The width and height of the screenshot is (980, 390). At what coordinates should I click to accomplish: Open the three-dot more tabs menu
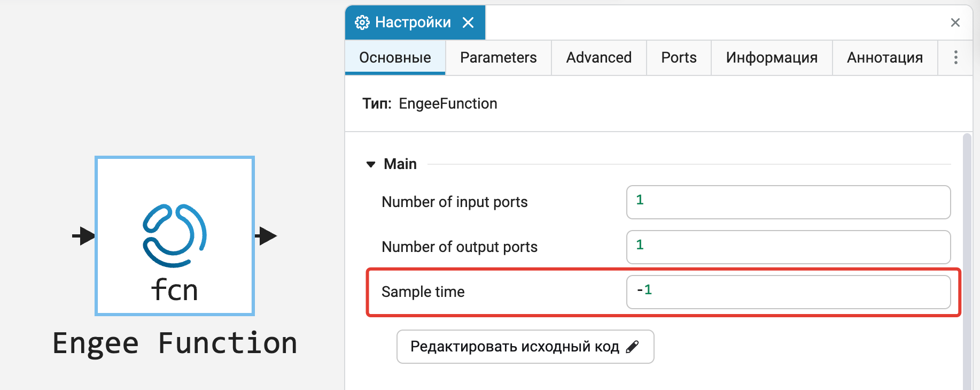[x=955, y=57]
